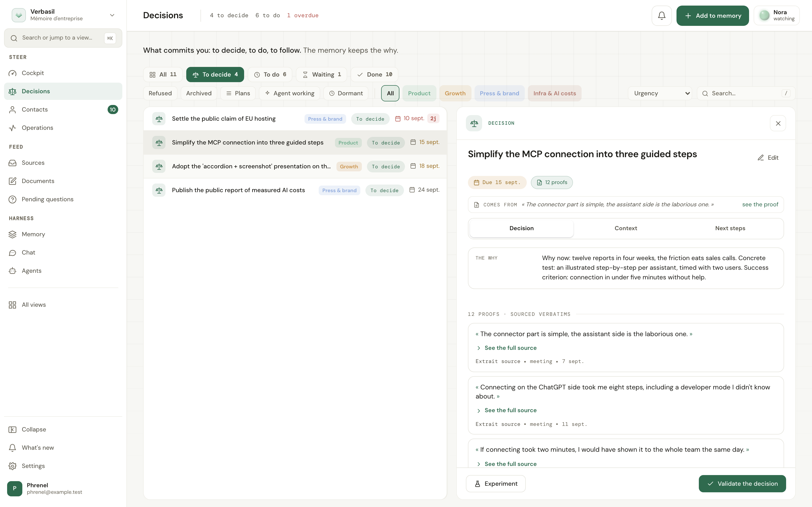This screenshot has width=812, height=507.
Task: Click the Chat bubble icon
Action: tap(12, 252)
